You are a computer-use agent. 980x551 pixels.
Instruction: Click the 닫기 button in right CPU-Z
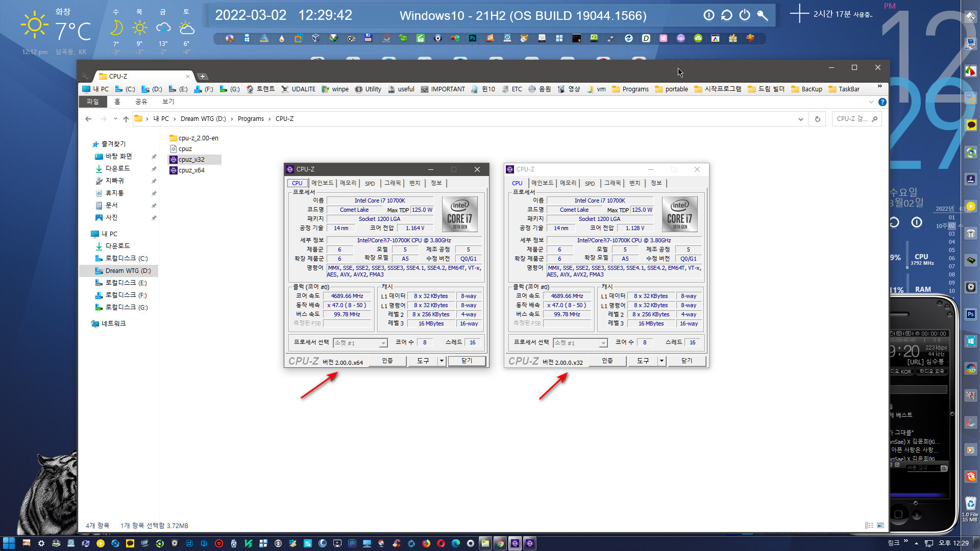[x=687, y=361]
